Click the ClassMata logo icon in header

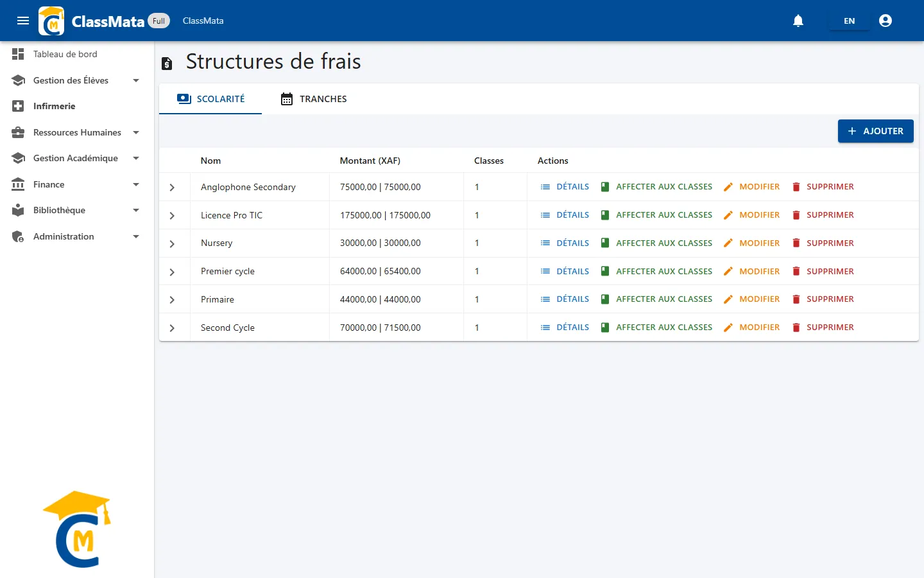[x=51, y=21]
